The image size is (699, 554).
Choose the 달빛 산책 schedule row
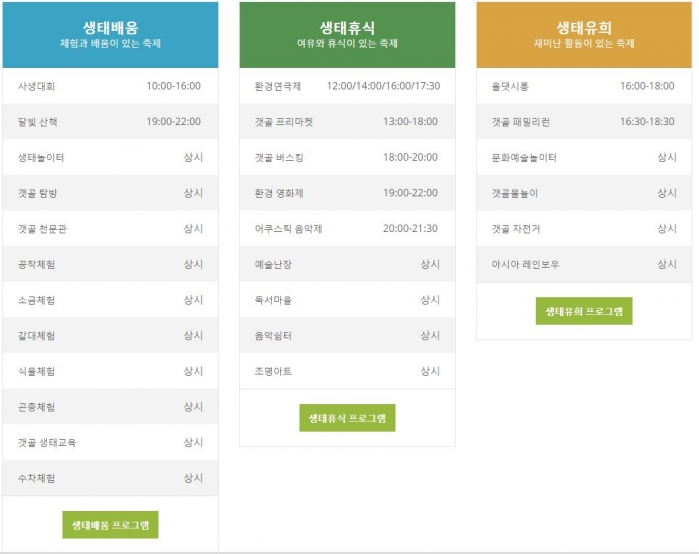click(110, 122)
